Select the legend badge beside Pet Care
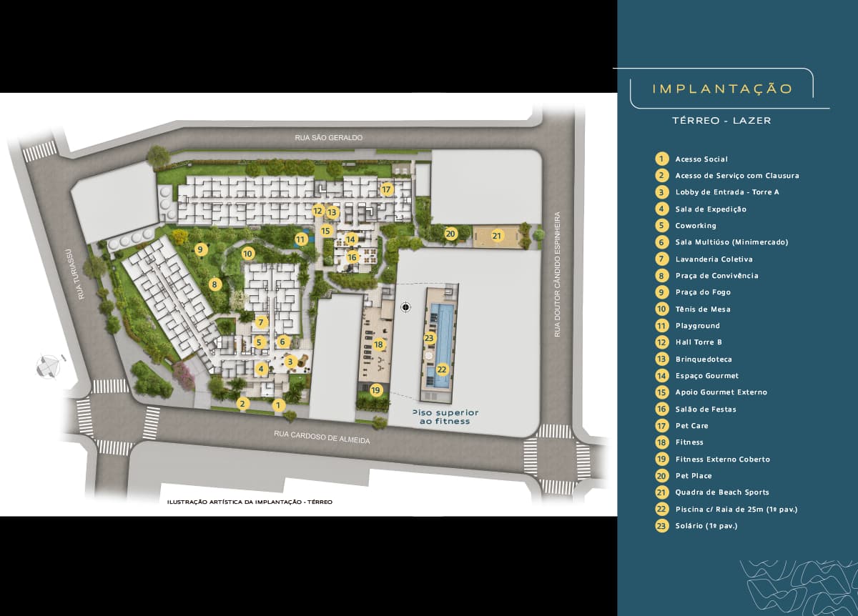Viewport: 858px width, 616px height. click(x=663, y=425)
